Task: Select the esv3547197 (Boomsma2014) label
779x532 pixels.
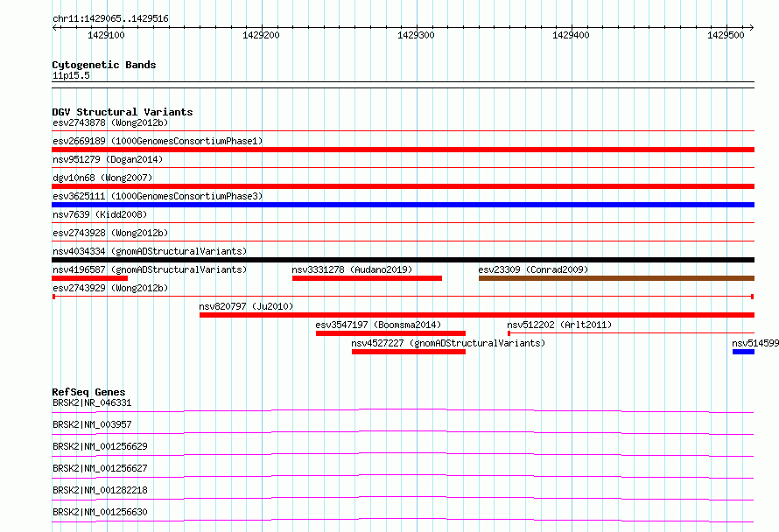Action: click(378, 325)
